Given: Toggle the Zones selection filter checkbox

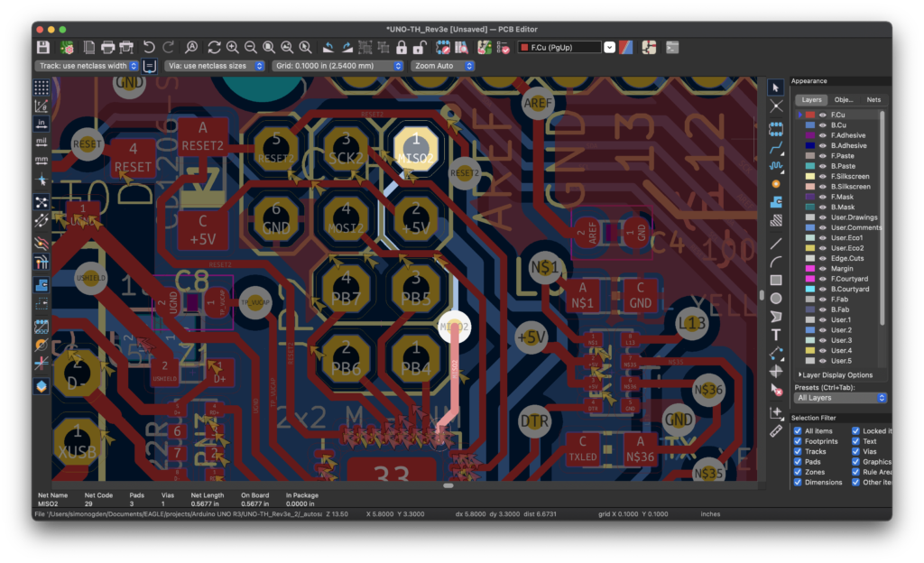Looking at the screenshot, I should pyautogui.click(x=798, y=472).
